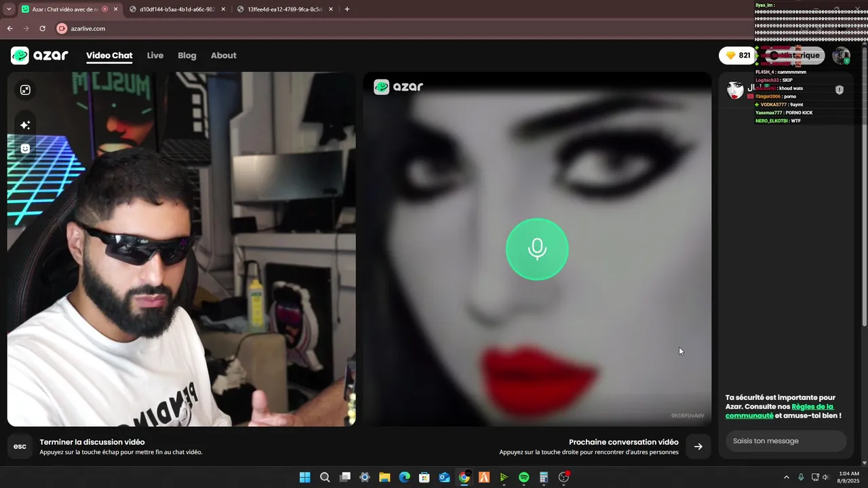Open a new browser tab
Viewport: 868px width, 488px height.
click(347, 9)
